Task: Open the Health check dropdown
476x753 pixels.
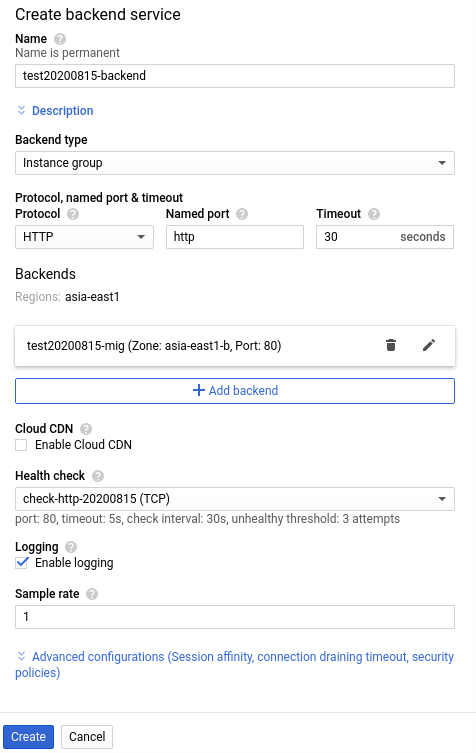Action: 235,499
